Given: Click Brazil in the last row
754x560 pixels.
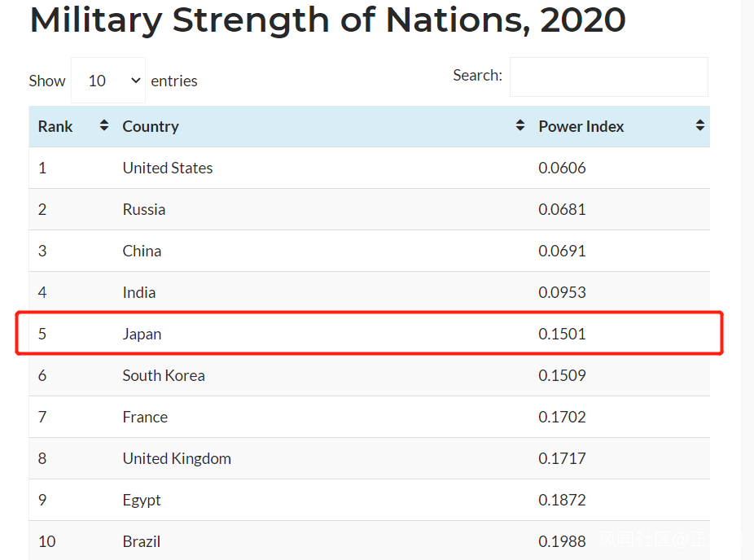Looking at the screenshot, I should click(142, 541).
